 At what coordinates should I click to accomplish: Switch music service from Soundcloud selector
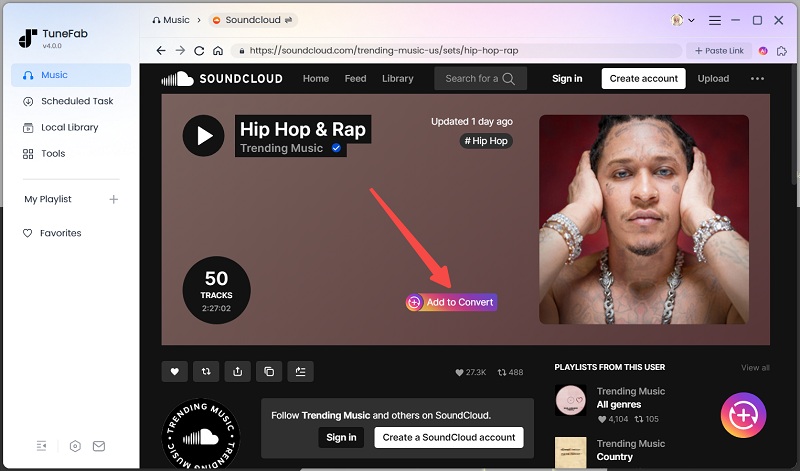click(253, 20)
